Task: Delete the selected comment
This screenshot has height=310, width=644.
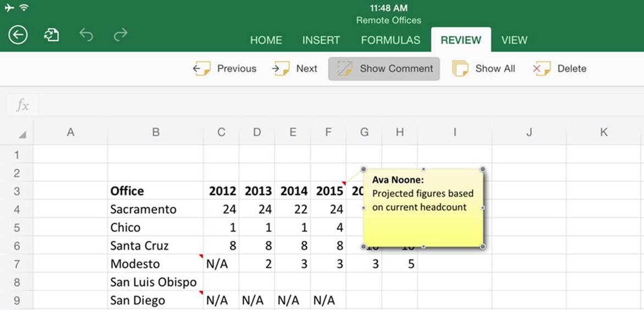Action: (559, 69)
